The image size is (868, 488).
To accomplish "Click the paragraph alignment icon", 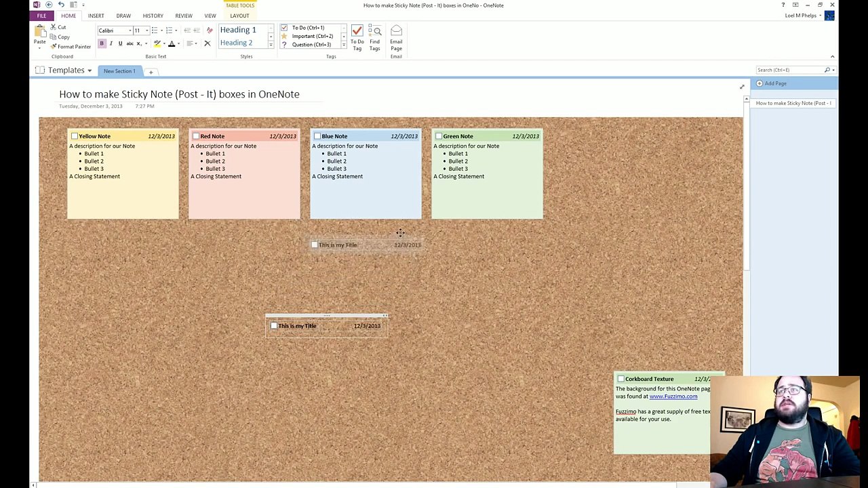I will pos(189,43).
